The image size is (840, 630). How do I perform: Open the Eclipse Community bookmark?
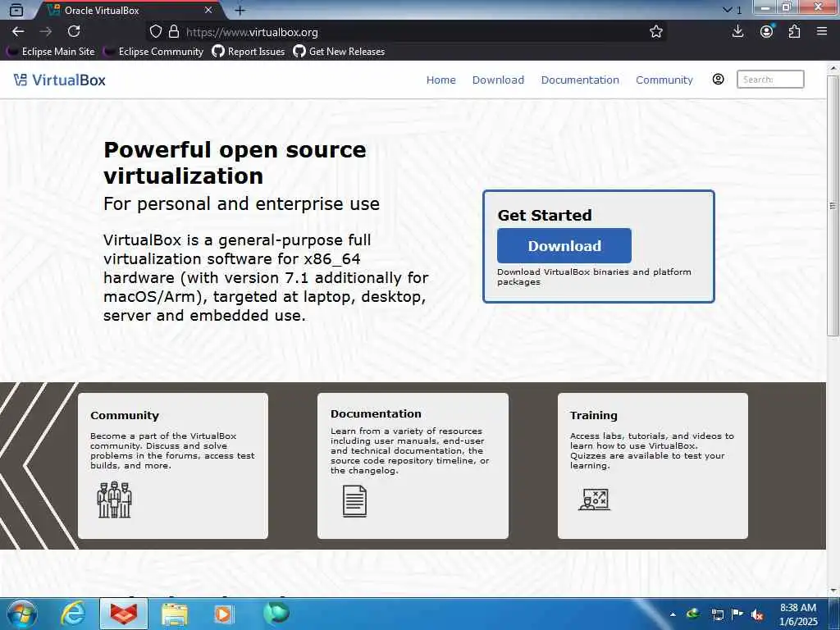point(153,52)
